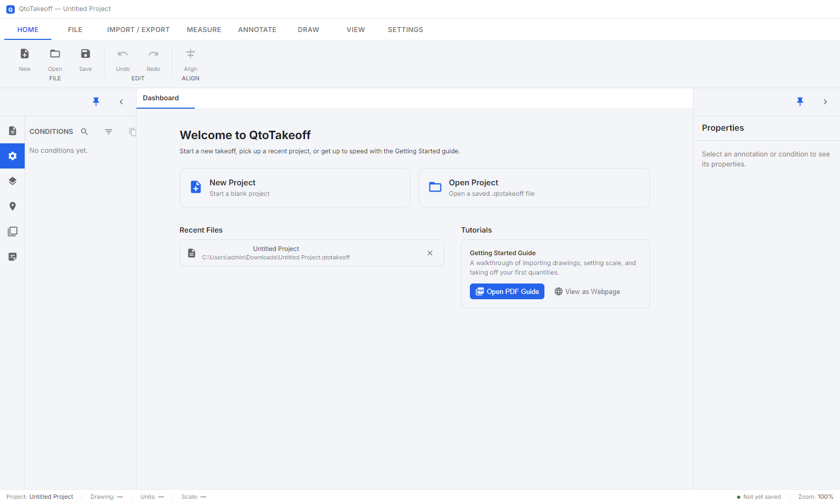Open the stacked pages sidebar icon

tap(13, 232)
